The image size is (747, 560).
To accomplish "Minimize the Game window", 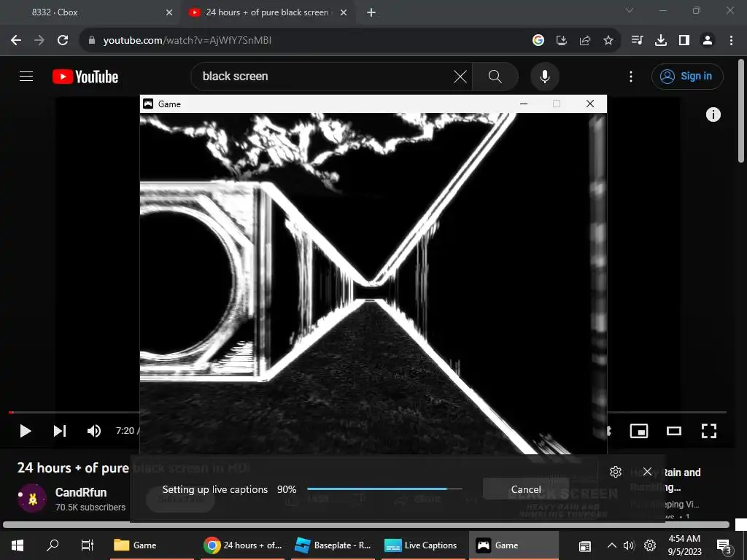I will coord(524,104).
